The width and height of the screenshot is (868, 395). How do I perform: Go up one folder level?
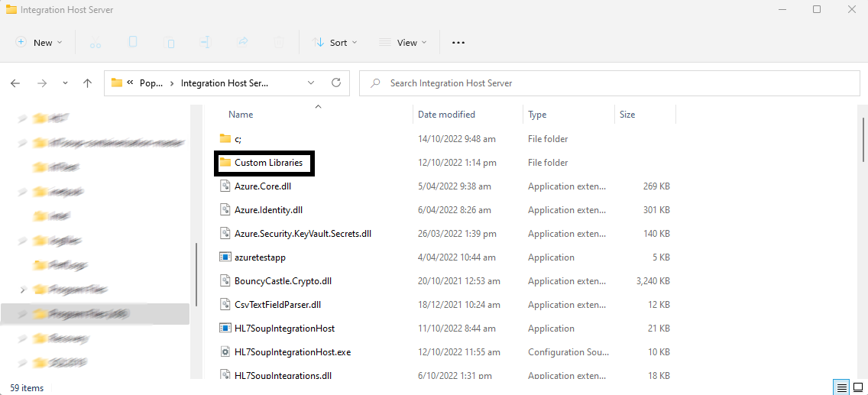tap(87, 83)
